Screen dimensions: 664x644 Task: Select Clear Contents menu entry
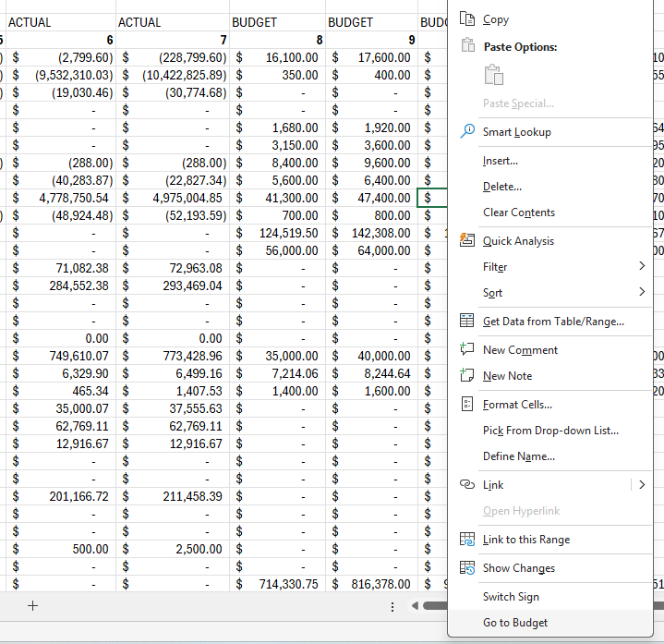(x=518, y=213)
